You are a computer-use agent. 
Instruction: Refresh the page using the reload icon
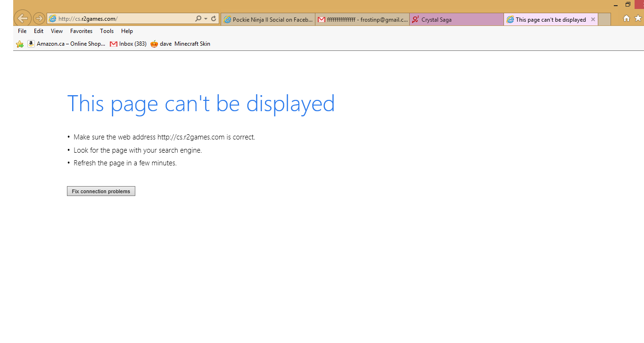click(214, 19)
